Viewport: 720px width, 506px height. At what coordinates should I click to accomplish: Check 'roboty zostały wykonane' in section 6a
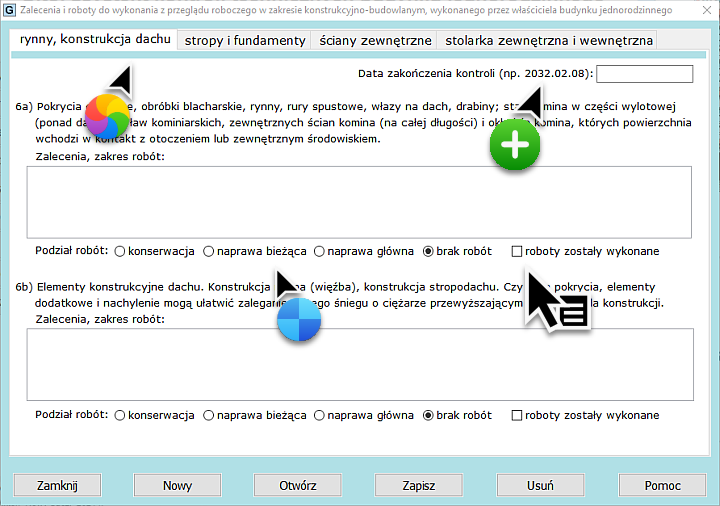click(517, 251)
